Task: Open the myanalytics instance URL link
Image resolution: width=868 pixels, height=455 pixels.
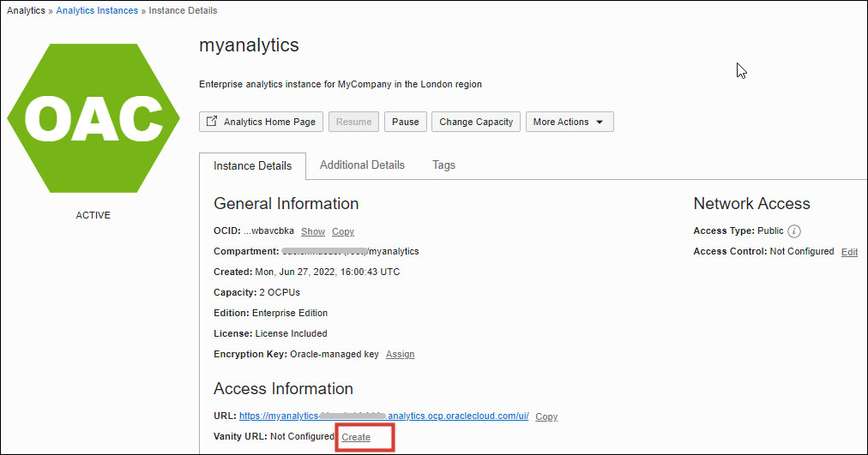Action: [383, 416]
